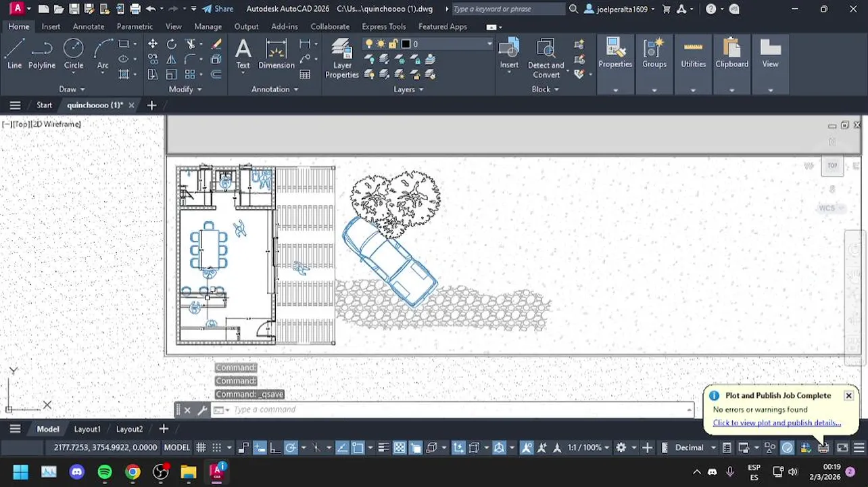Activate the Move tool in Modify panel
The image size is (868, 487).
click(153, 44)
